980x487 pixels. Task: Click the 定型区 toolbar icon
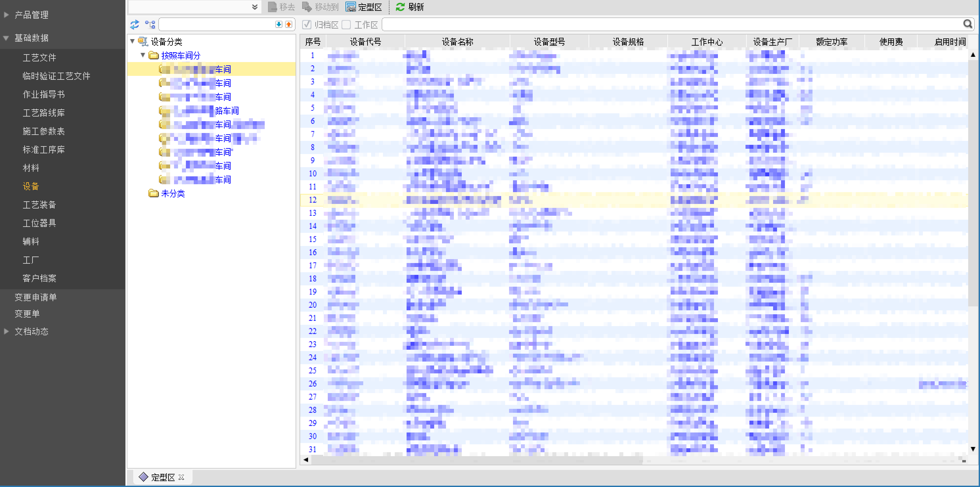[x=350, y=7]
